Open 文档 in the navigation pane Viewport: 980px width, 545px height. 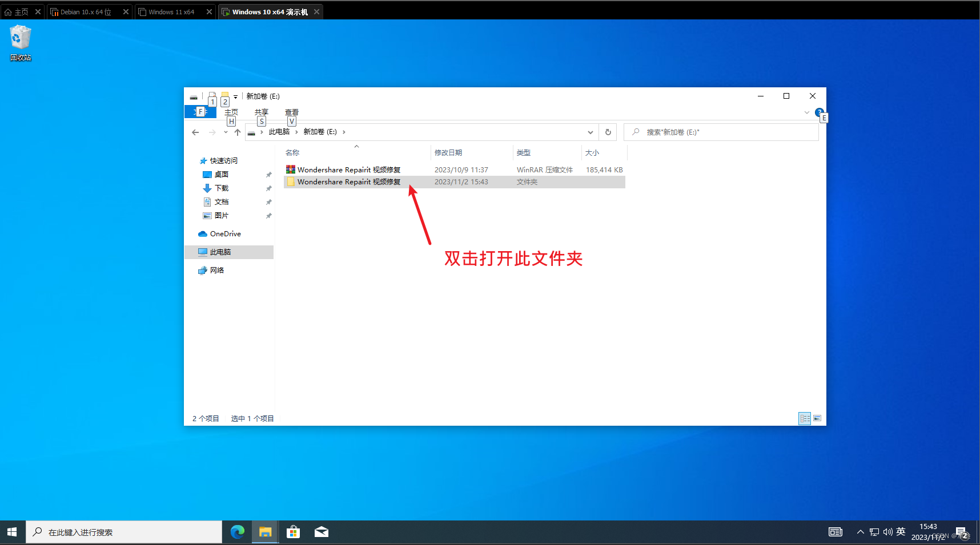222,202
